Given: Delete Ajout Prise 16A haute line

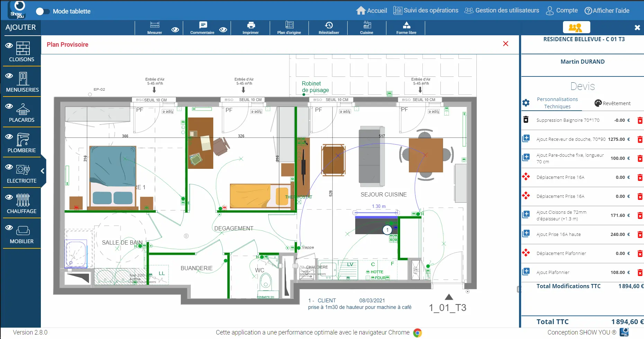Looking at the screenshot, I should pyautogui.click(x=640, y=235).
